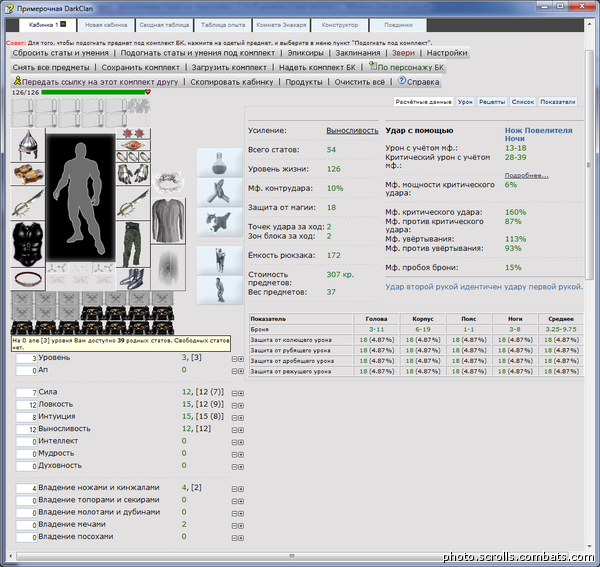The image size is (600, 567).
Task: Click the gauntlets gloves slot
Action: tap(133, 174)
